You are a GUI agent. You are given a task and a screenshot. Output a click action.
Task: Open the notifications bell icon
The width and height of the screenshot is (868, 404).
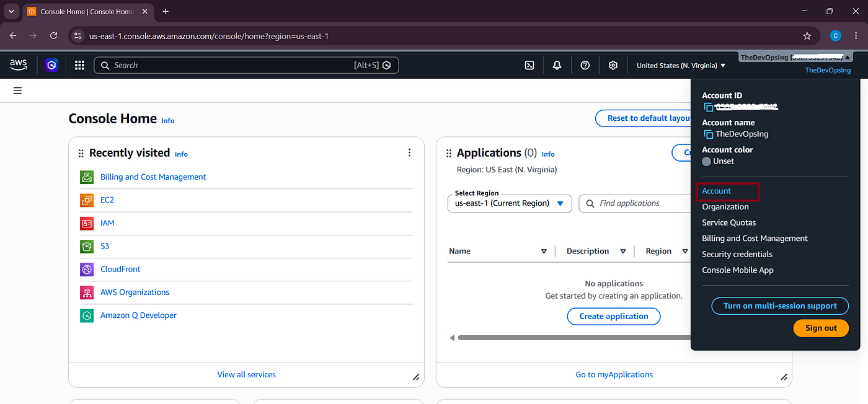click(557, 65)
